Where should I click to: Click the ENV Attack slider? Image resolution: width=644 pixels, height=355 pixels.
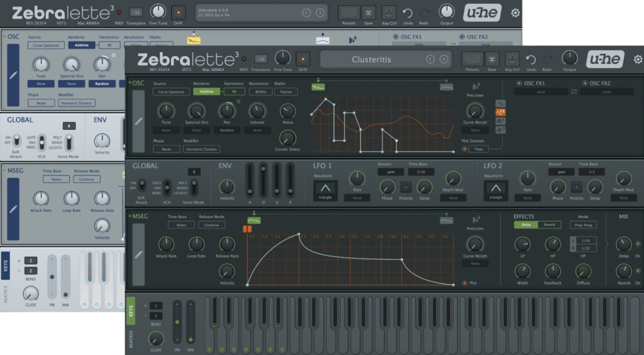pos(250,180)
